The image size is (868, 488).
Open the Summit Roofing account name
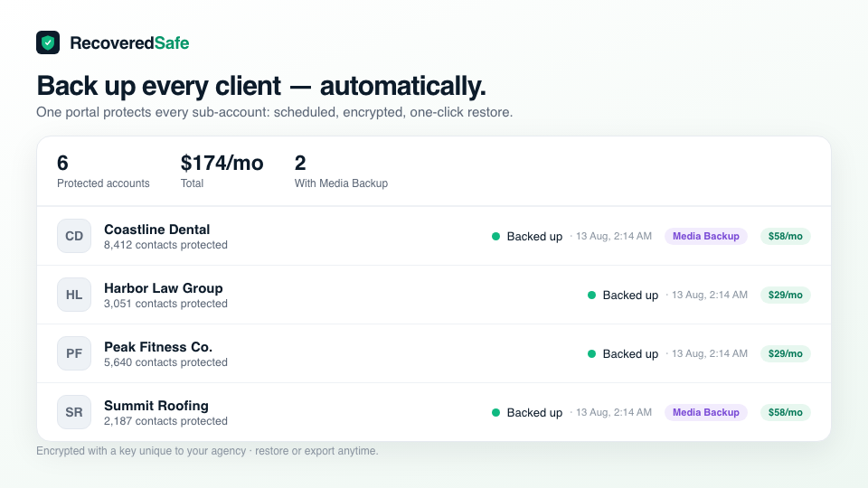[x=156, y=405]
